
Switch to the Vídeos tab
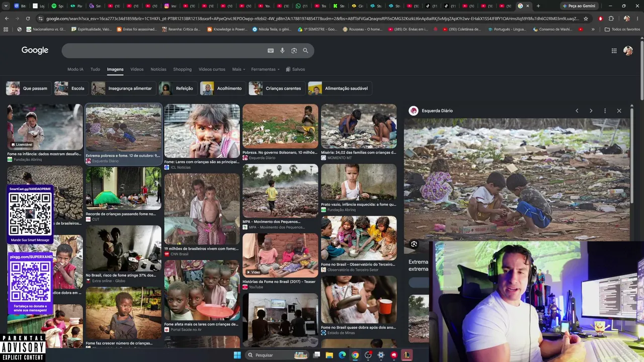pyautogui.click(x=137, y=69)
